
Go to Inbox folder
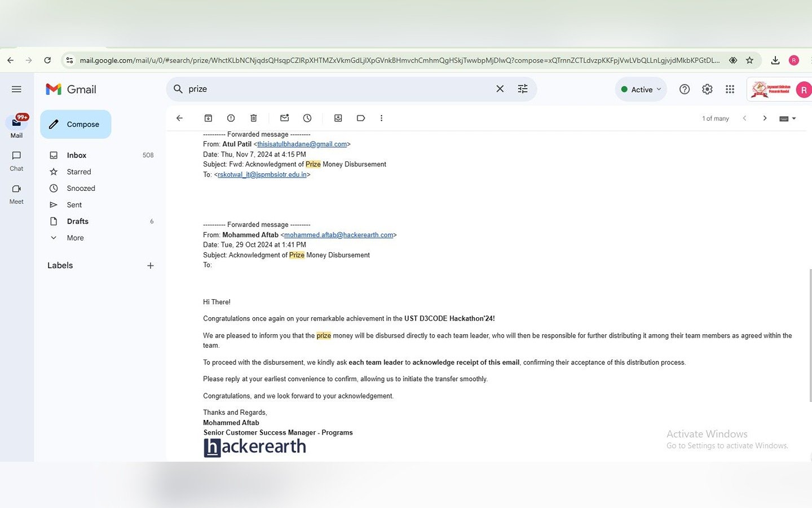pyautogui.click(x=76, y=155)
